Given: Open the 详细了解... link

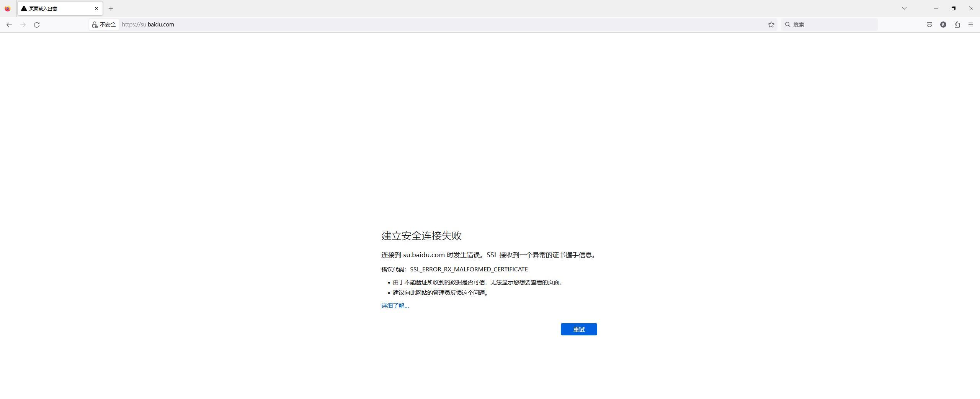Looking at the screenshot, I should coord(395,305).
